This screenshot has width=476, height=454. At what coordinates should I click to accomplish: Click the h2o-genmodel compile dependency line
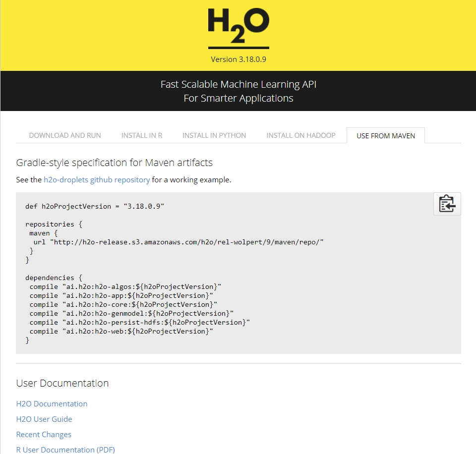131,313
